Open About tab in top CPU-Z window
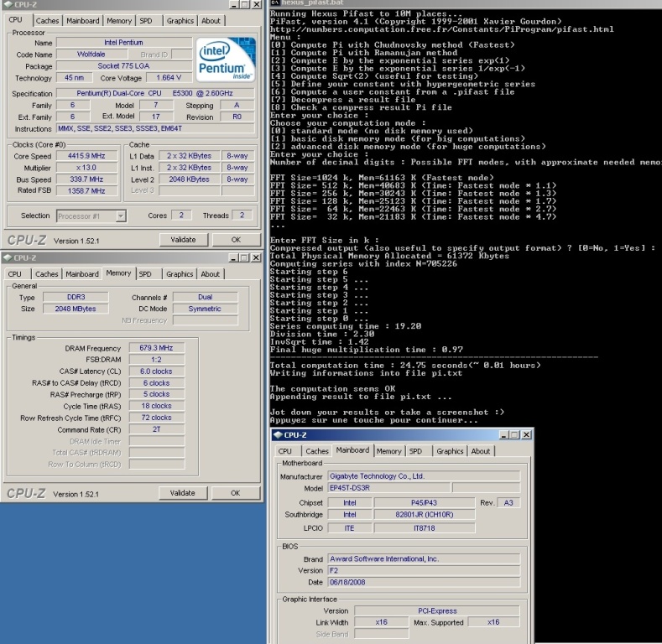This screenshot has width=662, height=644. click(211, 21)
